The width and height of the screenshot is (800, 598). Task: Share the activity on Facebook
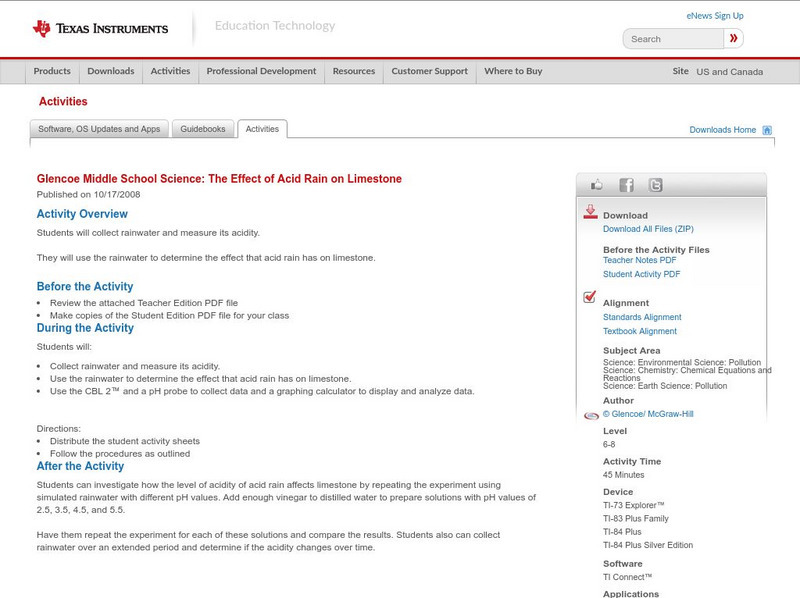pos(627,185)
